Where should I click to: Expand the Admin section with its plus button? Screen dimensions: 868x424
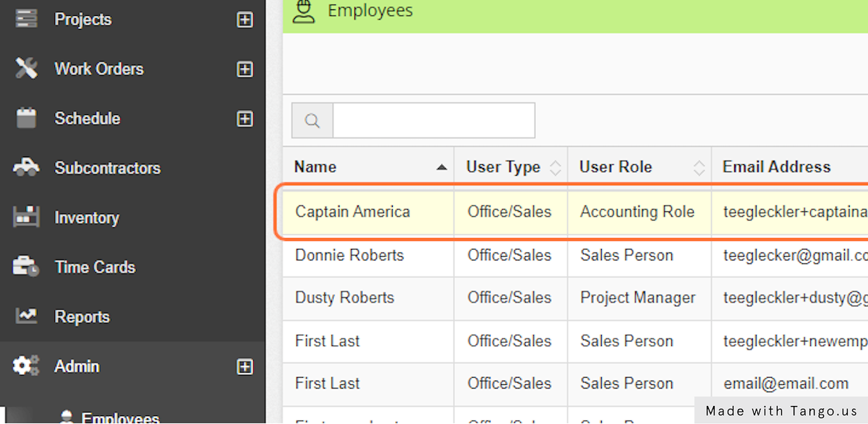pyautogui.click(x=245, y=366)
